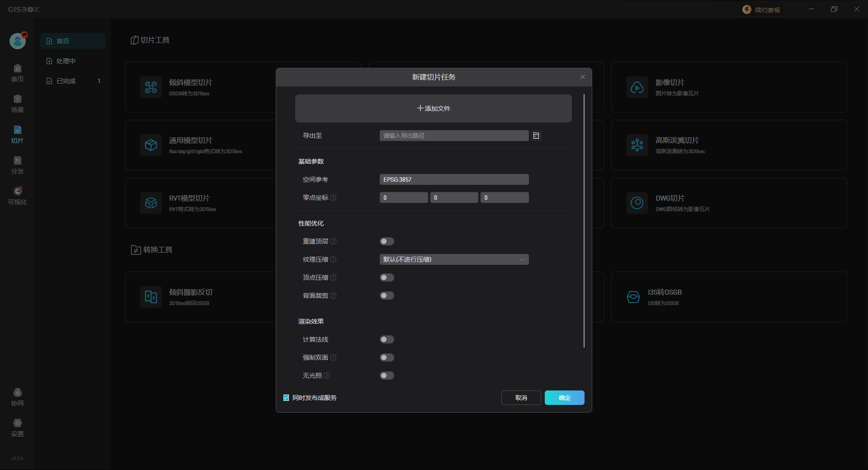Click the 导出至 path input field
The height and width of the screenshot is (470, 868).
pyautogui.click(x=454, y=136)
